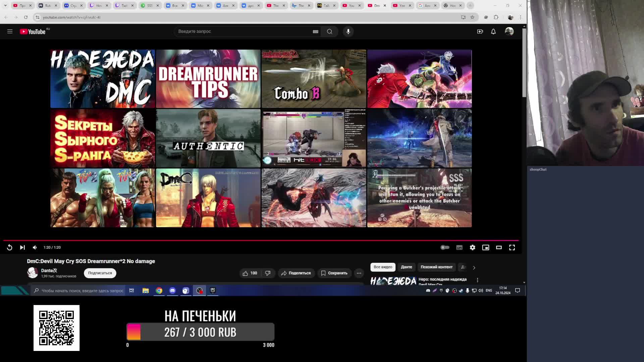Replay the finished video

tap(9, 247)
